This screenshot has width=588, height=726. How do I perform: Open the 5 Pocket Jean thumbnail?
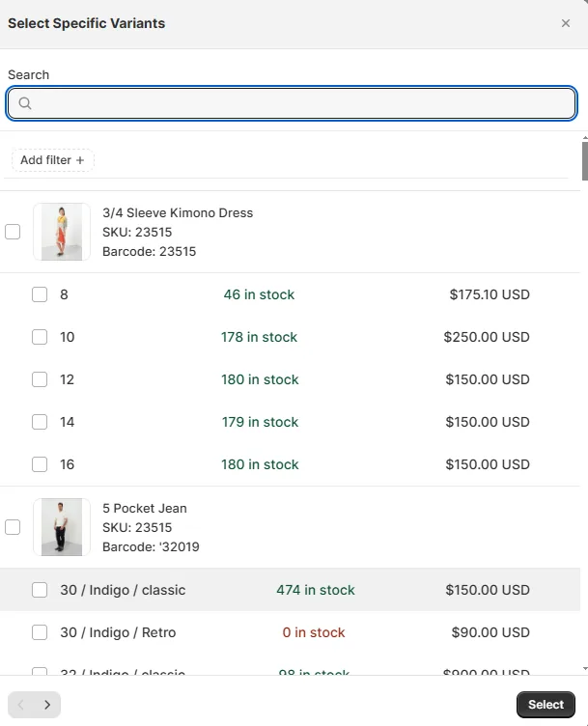[62, 527]
